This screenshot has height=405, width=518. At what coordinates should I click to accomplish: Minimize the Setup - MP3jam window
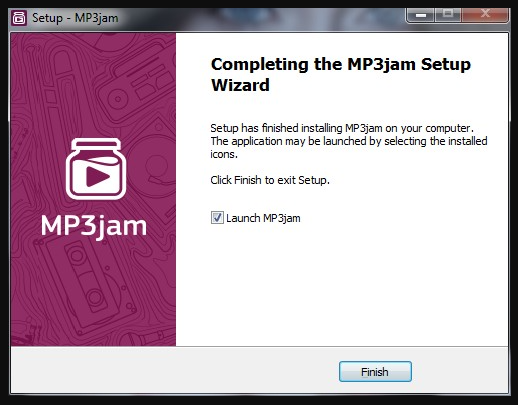pos(421,15)
